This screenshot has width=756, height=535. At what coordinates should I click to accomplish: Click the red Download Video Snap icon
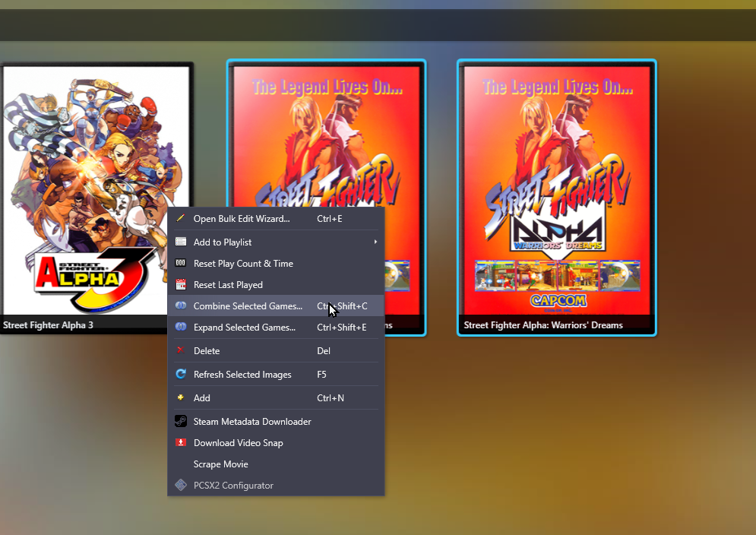[180, 442]
